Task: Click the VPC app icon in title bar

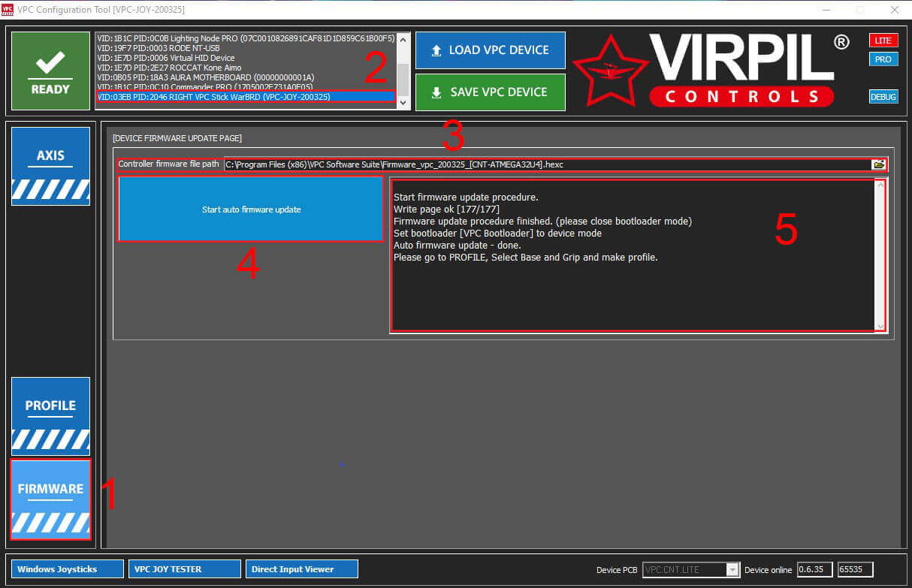Action: [x=8, y=10]
